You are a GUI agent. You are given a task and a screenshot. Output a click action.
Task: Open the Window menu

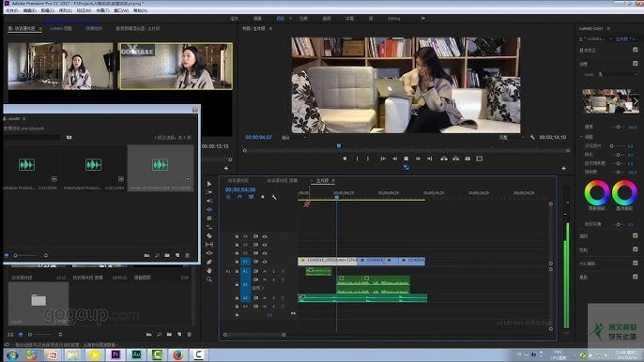point(121,10)
